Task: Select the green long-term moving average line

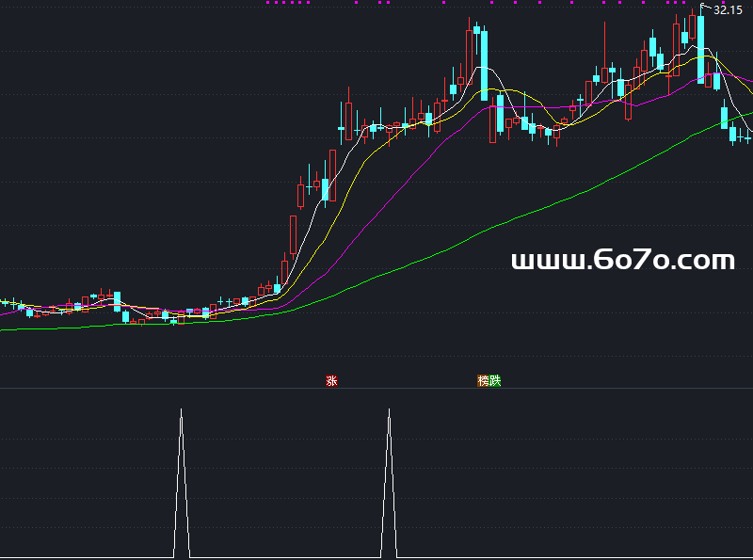Action: click(x=471, y=234)
